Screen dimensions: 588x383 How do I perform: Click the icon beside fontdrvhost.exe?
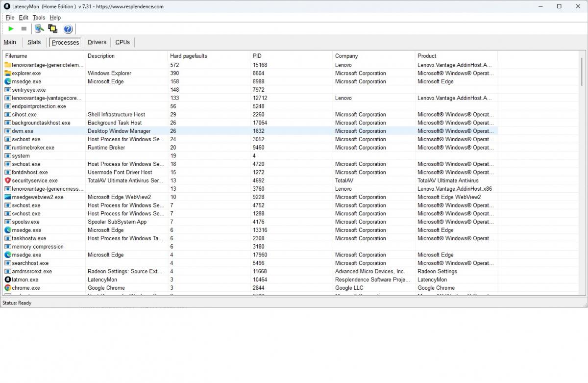8,172
